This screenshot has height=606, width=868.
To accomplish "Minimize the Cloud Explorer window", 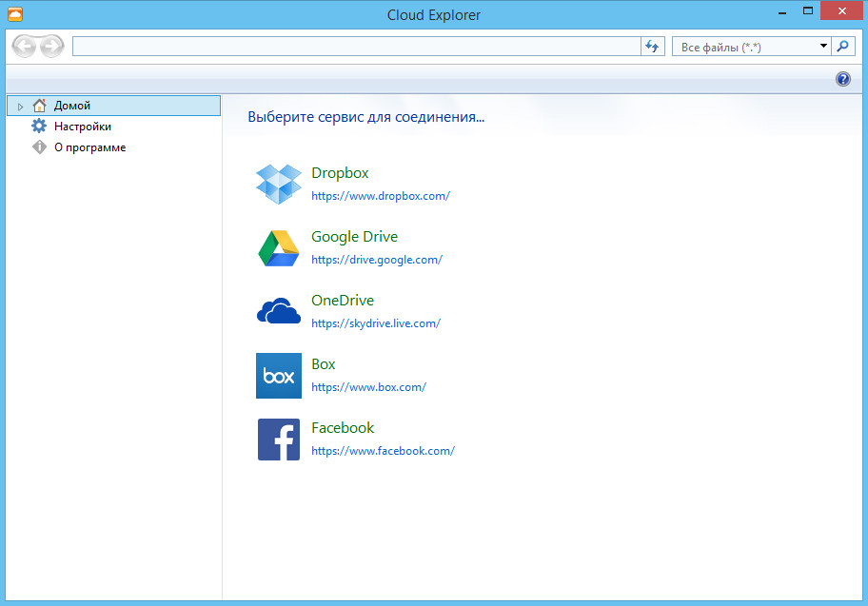I will pos(782,11).
